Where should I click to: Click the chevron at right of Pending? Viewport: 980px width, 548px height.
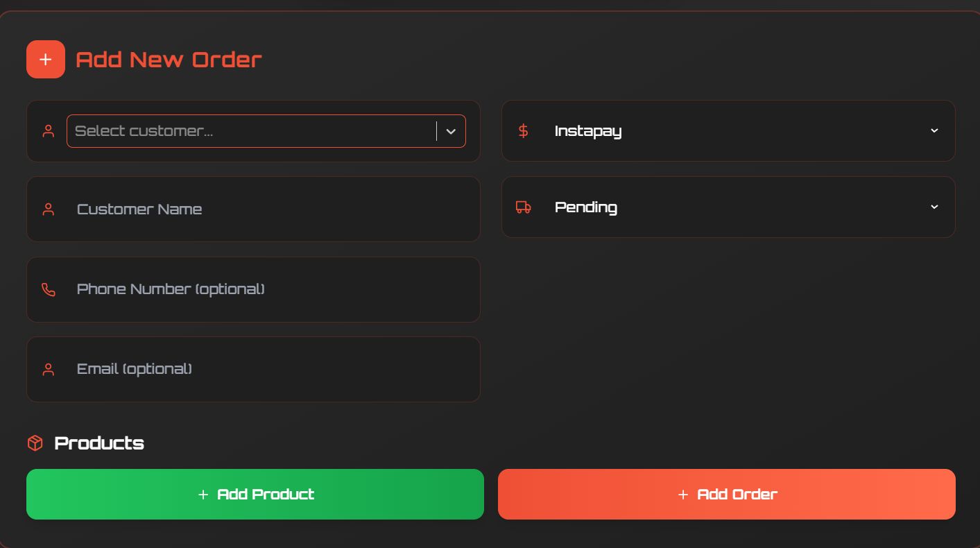tap(934, 207)
